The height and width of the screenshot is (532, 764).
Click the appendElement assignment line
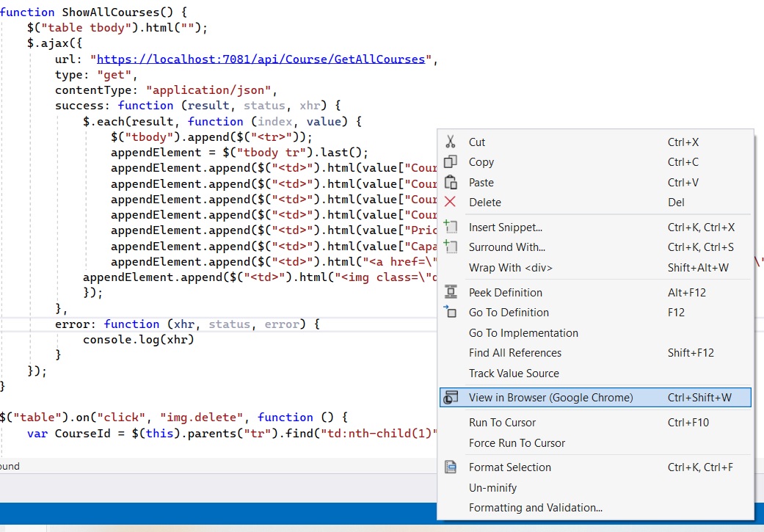coord(239,153)
